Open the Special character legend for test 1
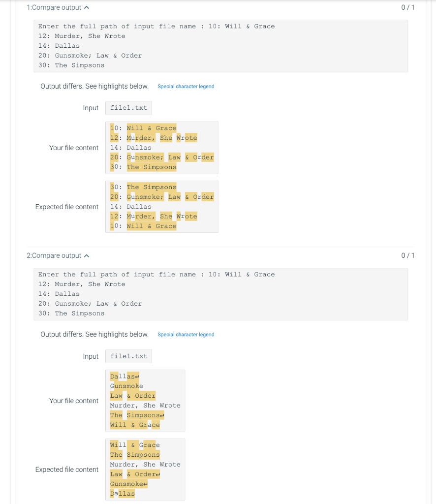This screenshot has width=436, height=504. coord(186,86)
